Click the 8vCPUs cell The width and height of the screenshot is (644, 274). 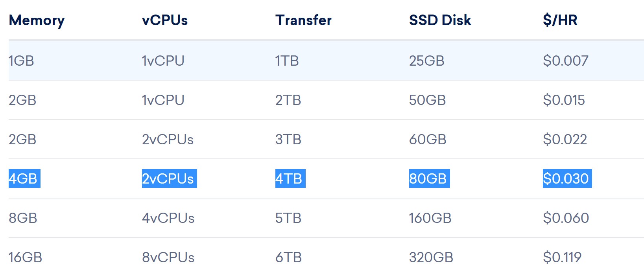[x=168, y=257]
